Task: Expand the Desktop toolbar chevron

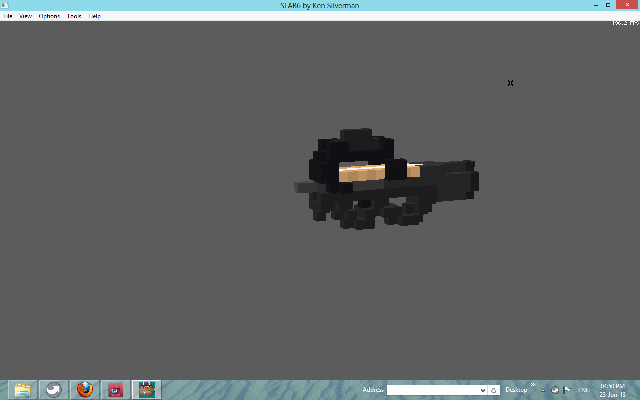Action: (533, 384)
